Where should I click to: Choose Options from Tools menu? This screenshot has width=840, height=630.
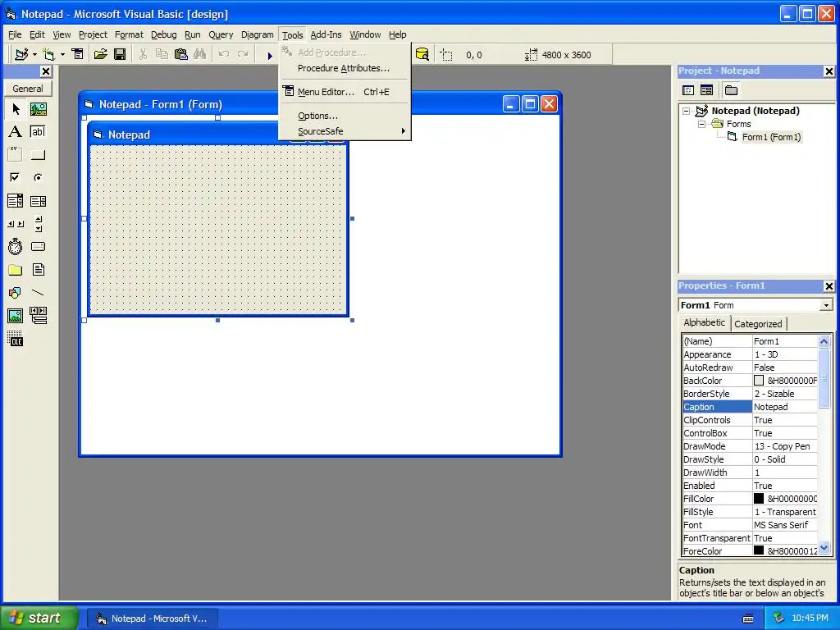click(345, 116)
